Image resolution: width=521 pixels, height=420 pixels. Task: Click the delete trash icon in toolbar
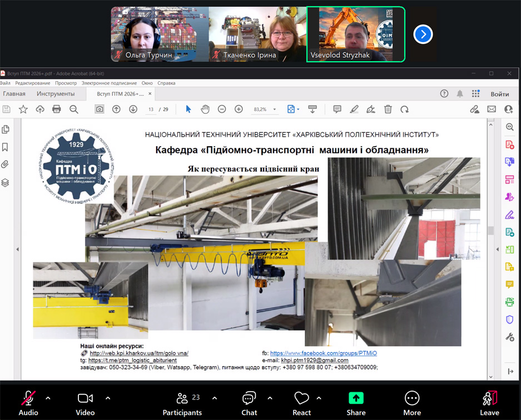coord(388,109)
